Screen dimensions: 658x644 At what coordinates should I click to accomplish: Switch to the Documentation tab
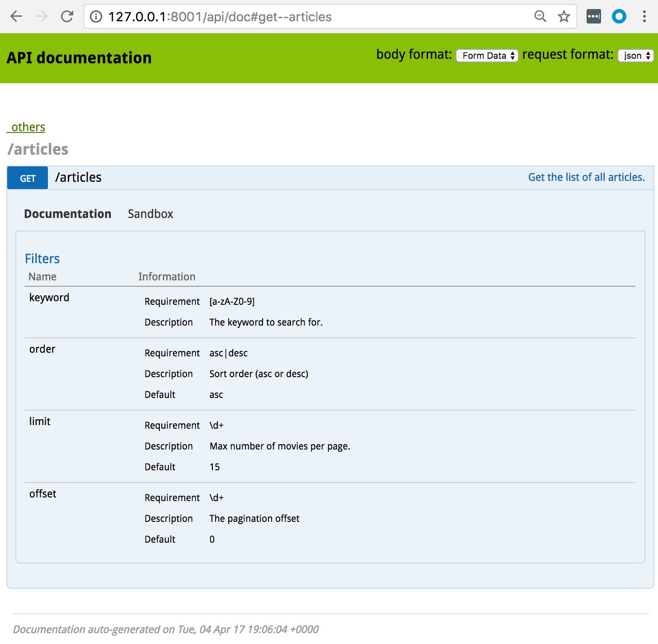tap(68, 214)
